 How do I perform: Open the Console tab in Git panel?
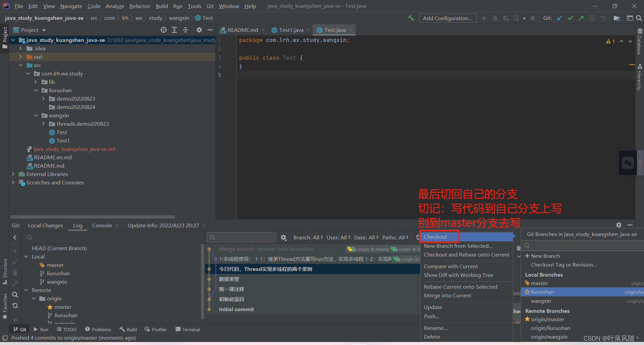[102, 225]
